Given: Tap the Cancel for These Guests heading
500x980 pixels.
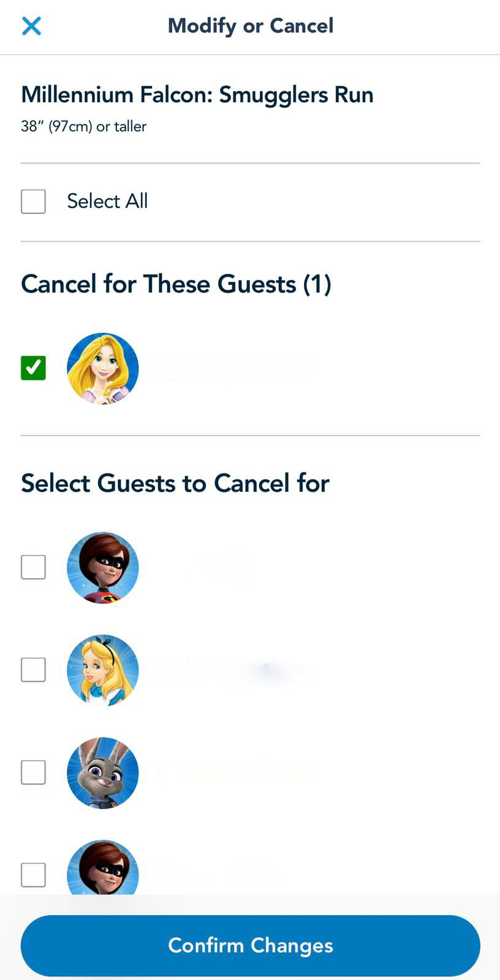Looking at the screenshot, I should click(x=176, y=284).
